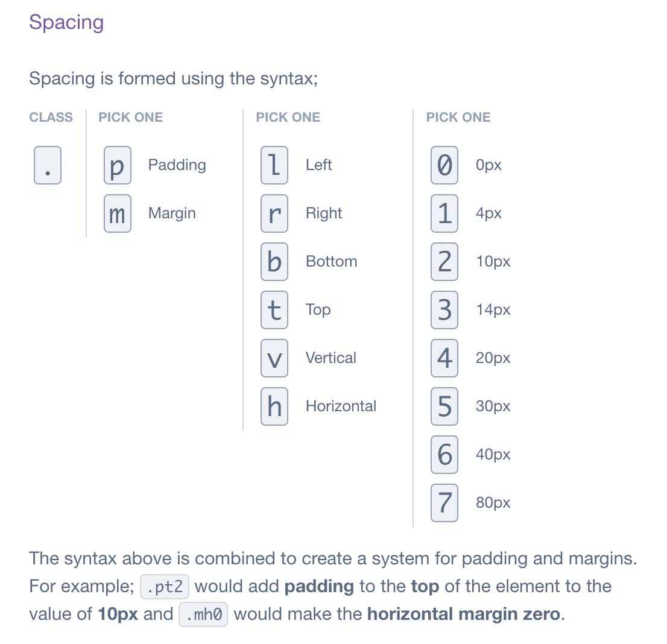The width and height of the screenshot is (667, 644).
Task: Pick the 'b' Bottom key tile
Action: point(274,262)
